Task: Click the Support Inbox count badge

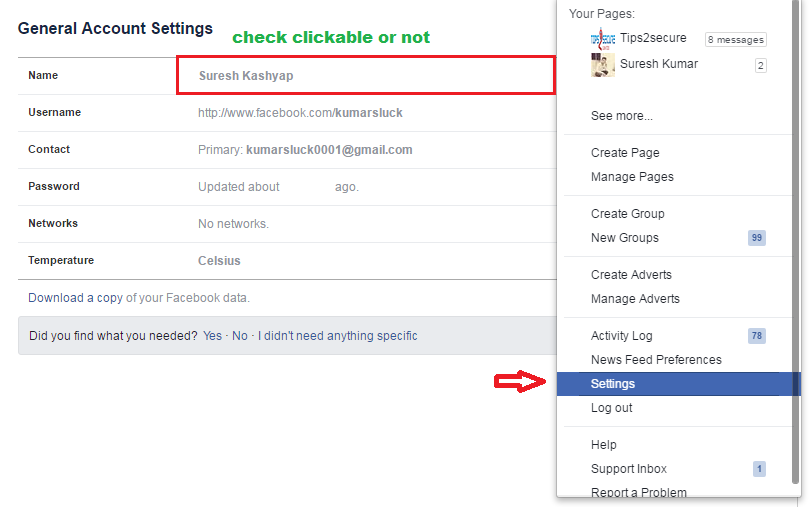Action: tap(759, 469)
